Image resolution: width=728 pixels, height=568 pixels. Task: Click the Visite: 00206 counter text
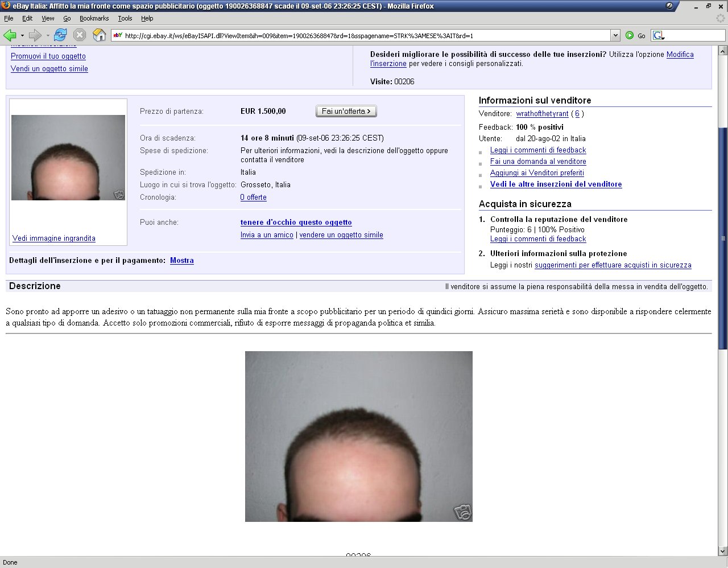tap(392, 81)
